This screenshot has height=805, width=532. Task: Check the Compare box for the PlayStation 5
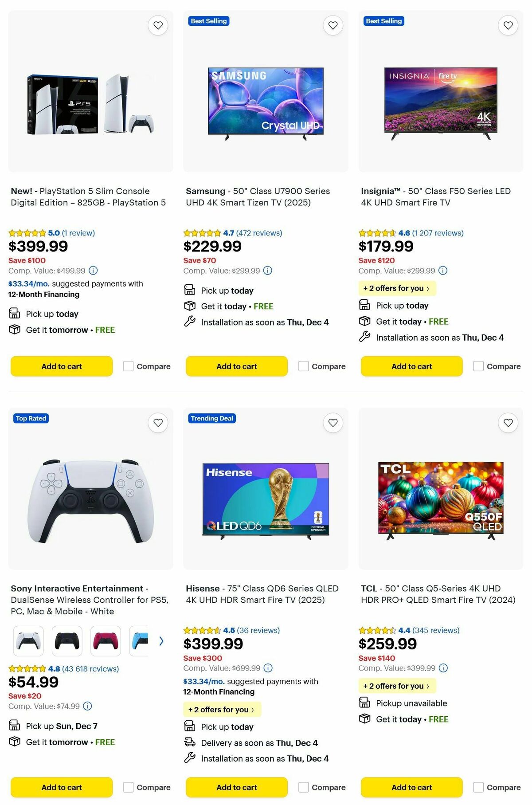pyautogui.click(x=128, y=366)
